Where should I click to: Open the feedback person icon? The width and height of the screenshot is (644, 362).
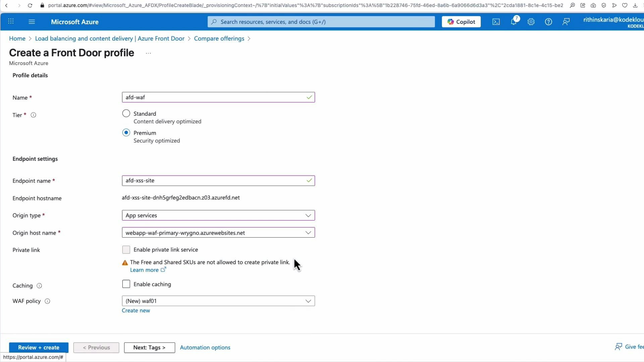566,21
